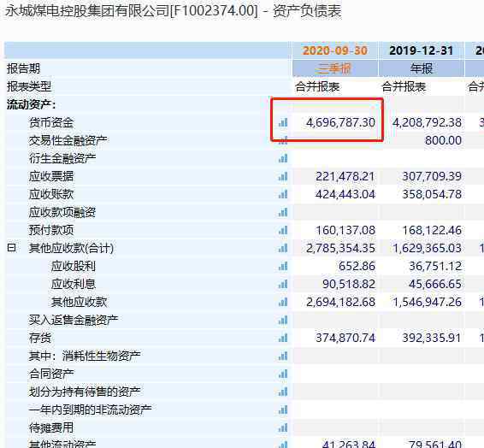This screenshot has height=448, width=484.
Task: Click the 交易性金融资产 row label
Action: pyautogui.click(x=68, y=140)
